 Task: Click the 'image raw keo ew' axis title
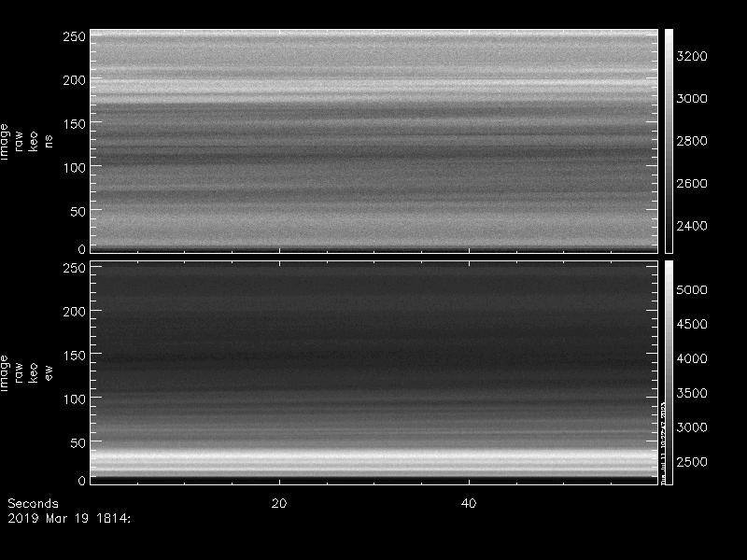(x=26, y=372)
